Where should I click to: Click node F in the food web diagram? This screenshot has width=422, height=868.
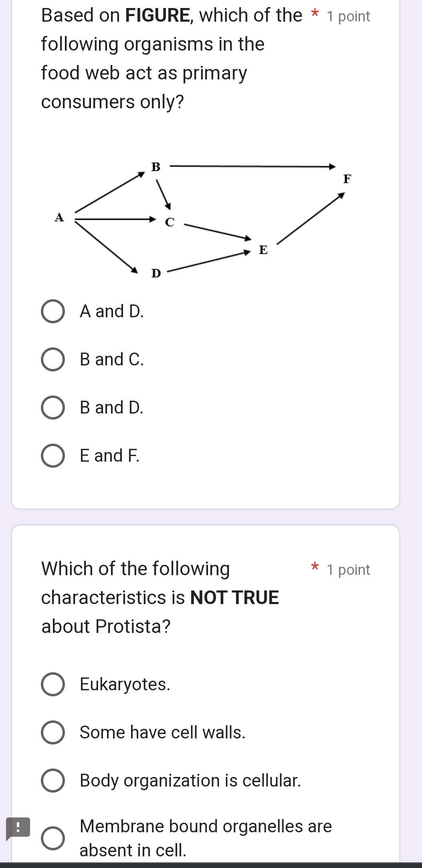coord(347,179)
